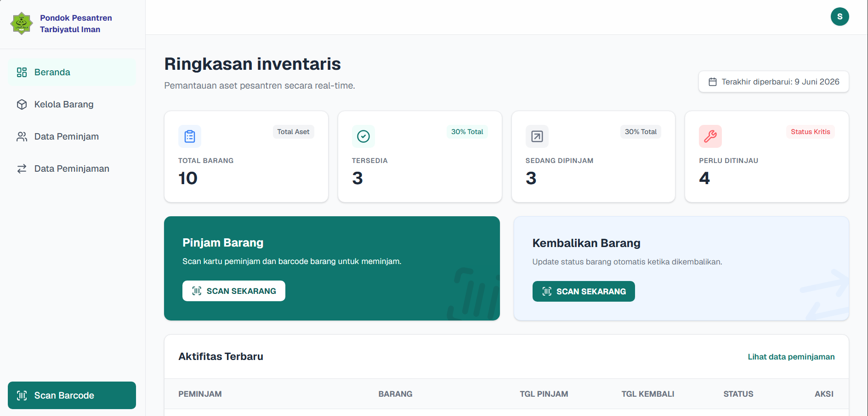Screen dimensions: 868x416
Task: Click the Status column header
Action: (x=738, y=394)
